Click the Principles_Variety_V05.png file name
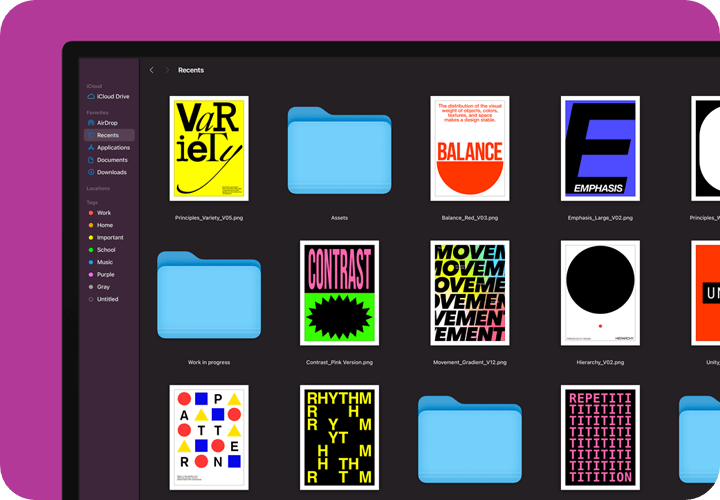Image resolution: width=720 pixels, height=500 pixels. click(x=209, y=218)
